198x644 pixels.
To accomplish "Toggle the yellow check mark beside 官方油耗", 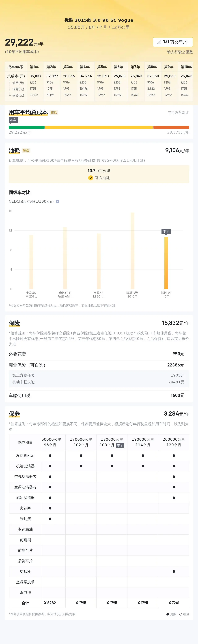I will 91,178.
